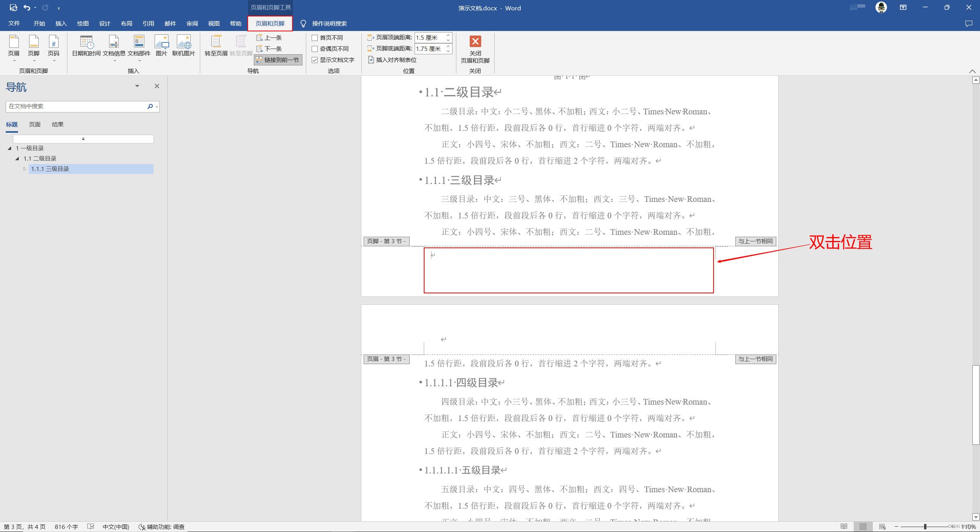
Task: Uncheck the 显示文档文字 checkbox
Action: tap(315, 60)
